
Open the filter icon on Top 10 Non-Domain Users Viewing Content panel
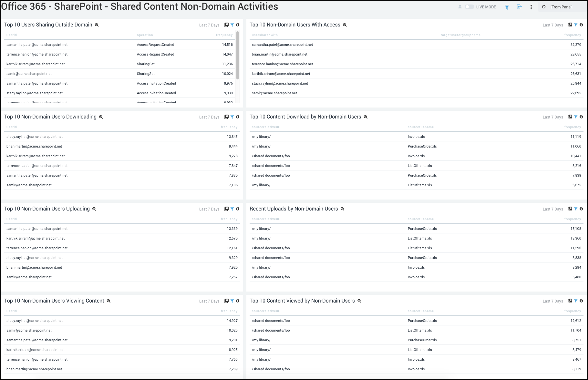pos(232,301)
